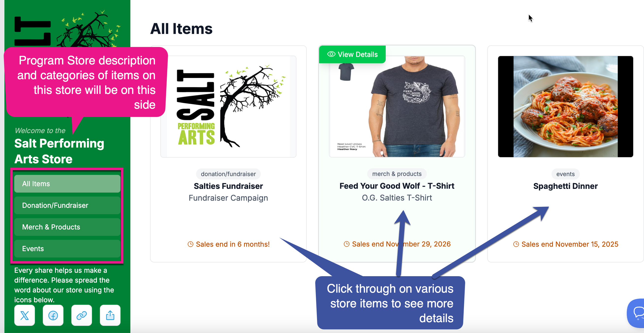The height and width of the screenshot is (333, 644).
Task: Select the All Items category
Action: (67, 184)
